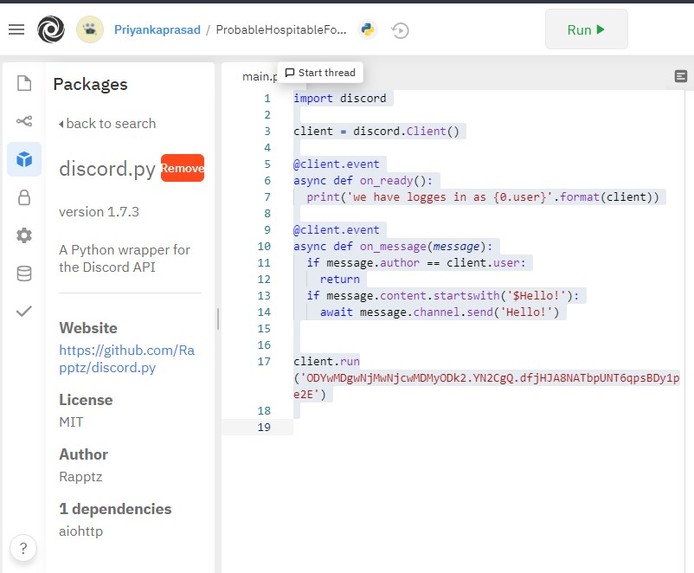Open the history replay icon
Image resolution: width=694 pixels, height=573 pixels.
[400, 31]
